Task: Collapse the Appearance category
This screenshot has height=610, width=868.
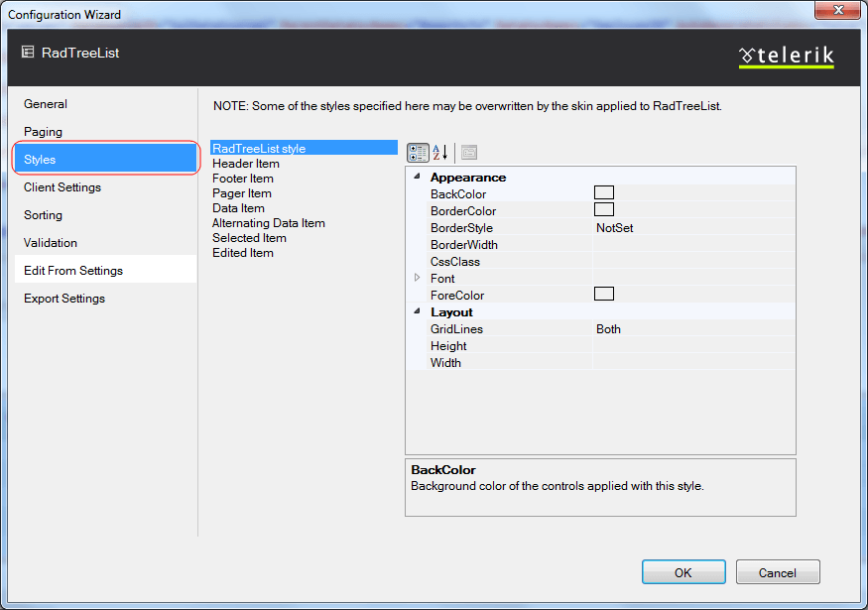Action: click(x=417, y=177)
